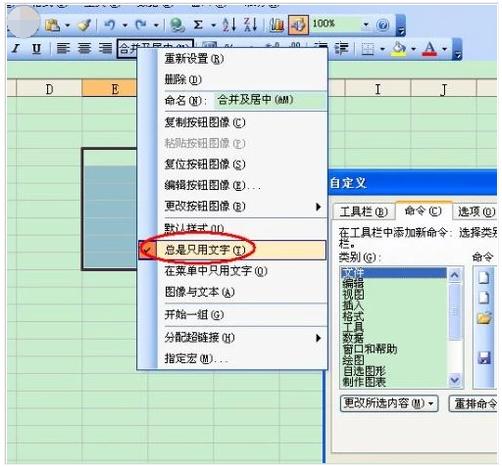Image resolution: width=502 pixels, height=467 pixels.
Task: Click the Align Right icon
Action: [x=105, y=49]
